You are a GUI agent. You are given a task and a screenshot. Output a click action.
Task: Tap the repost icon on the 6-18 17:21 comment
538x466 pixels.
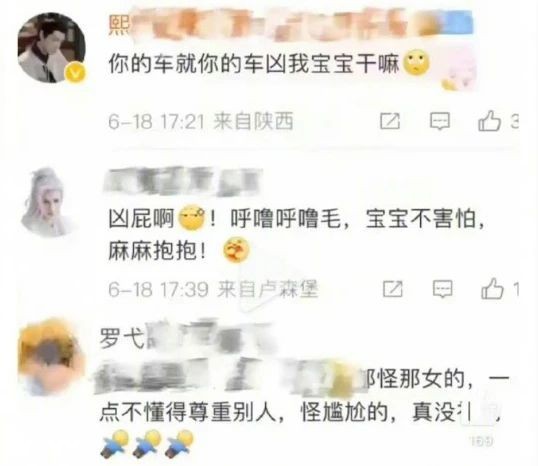click(390, 121)
